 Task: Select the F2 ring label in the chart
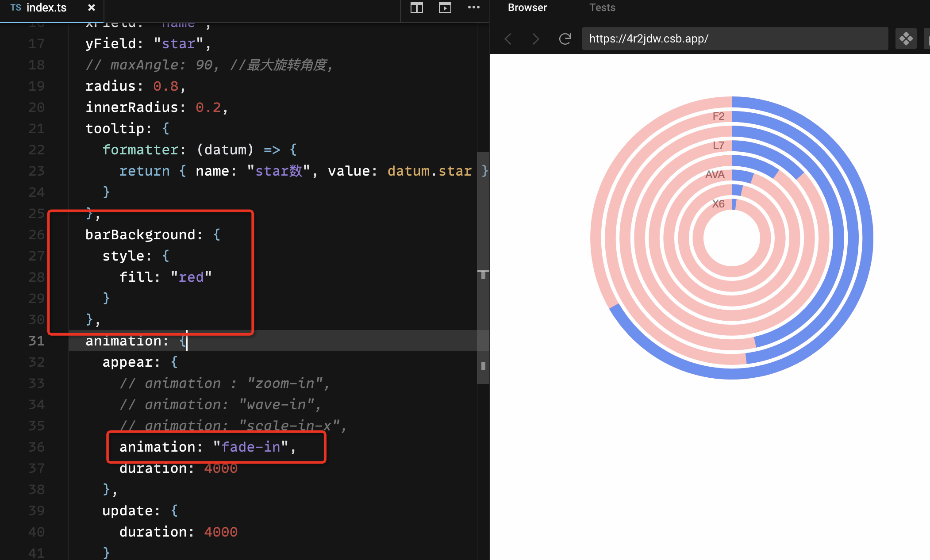pyautogui.click(x=718, y=116)
